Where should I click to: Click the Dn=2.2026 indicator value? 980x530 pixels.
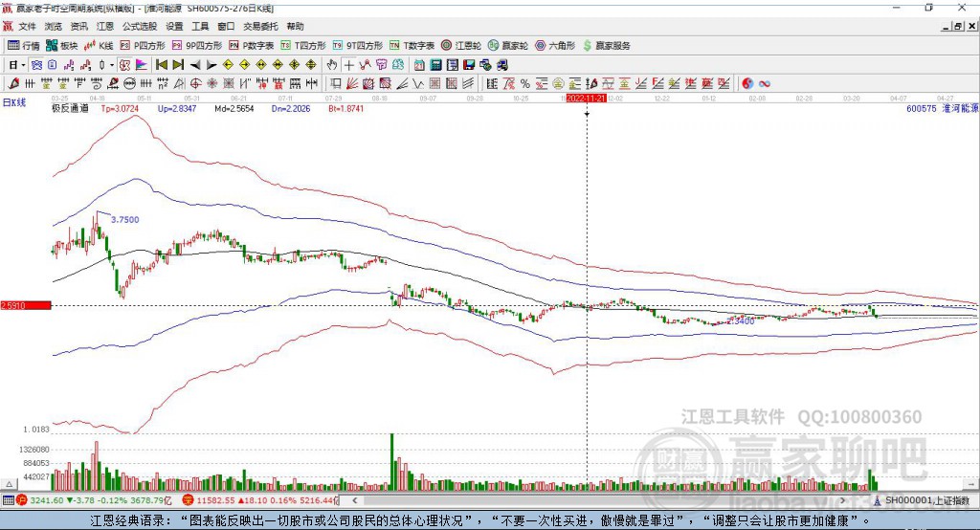[291, 108]
